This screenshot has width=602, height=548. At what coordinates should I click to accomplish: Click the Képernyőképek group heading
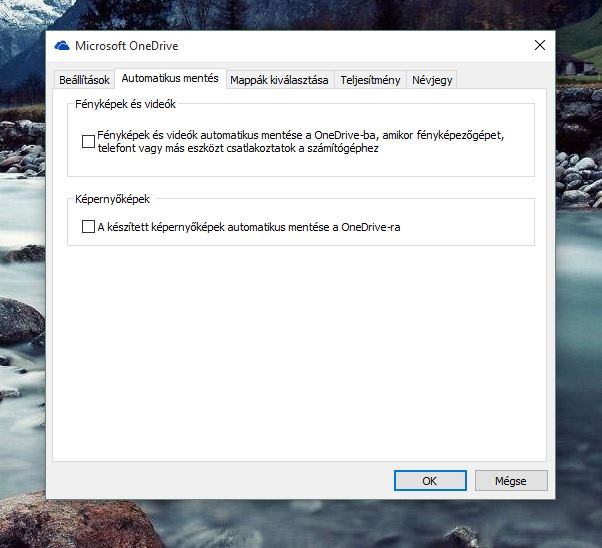[111, 199]
